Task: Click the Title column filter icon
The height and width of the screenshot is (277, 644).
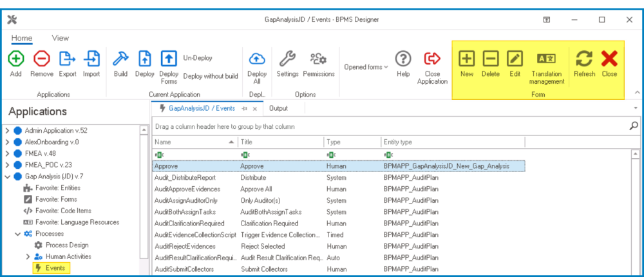Action: click(x=245, y=155)
